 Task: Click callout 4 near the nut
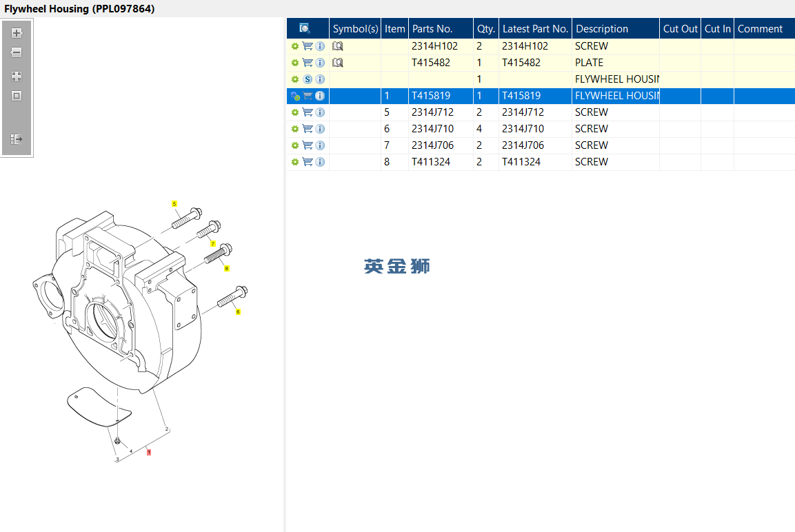pos(131,451)
